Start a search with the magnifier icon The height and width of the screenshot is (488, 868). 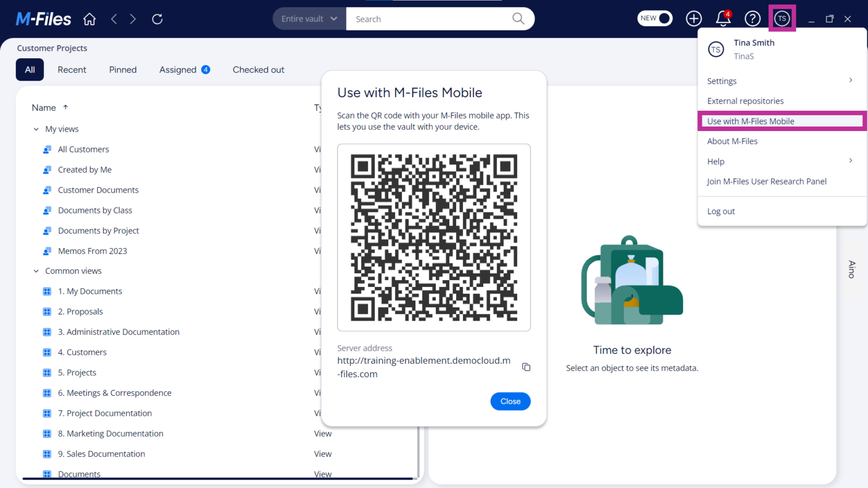518,19
